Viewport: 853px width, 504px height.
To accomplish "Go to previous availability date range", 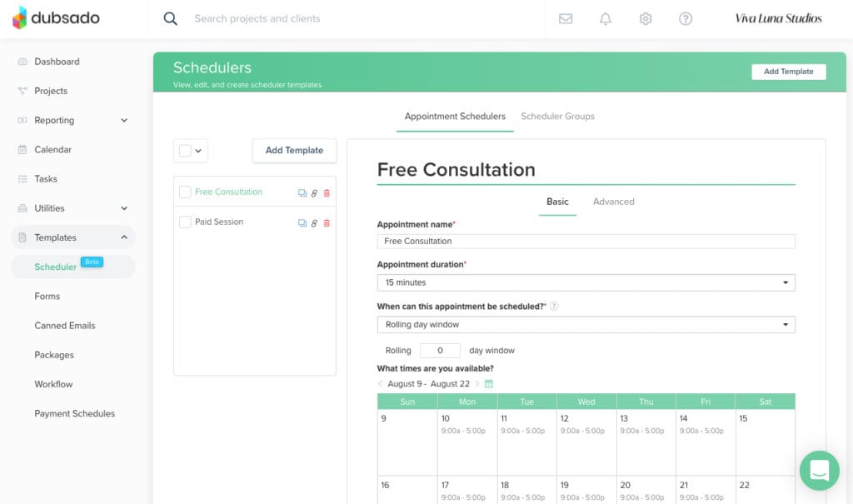I will (x=380, y=384).
